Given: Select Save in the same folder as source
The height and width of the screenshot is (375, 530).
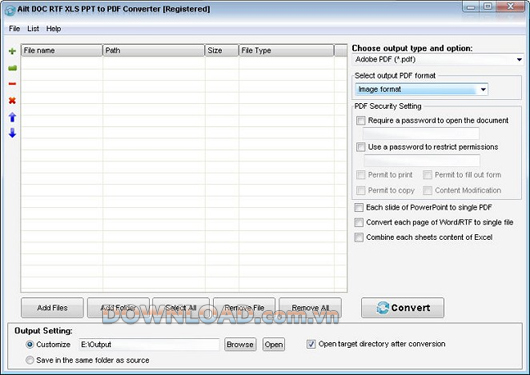Looking at the screenshot, I should [x=30, y=360].
